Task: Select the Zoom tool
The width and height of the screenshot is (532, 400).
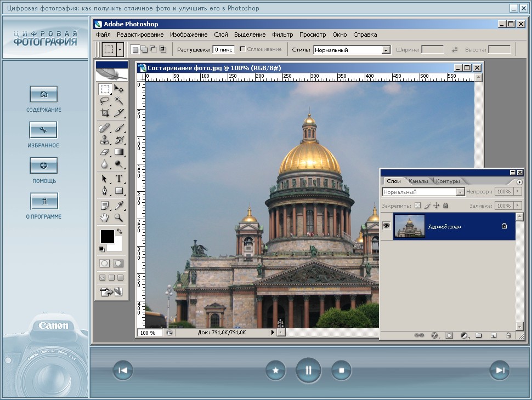Action: (118, 218)
